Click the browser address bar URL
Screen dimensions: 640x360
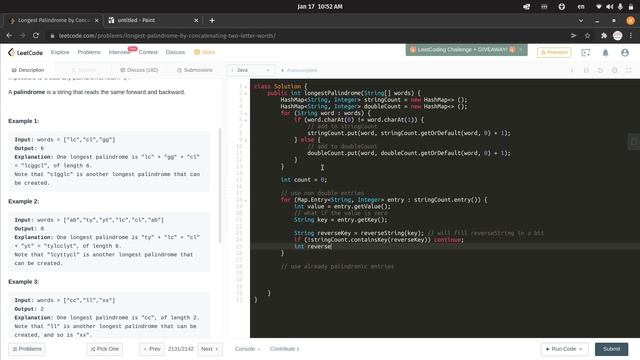click(x=167, y=36)
